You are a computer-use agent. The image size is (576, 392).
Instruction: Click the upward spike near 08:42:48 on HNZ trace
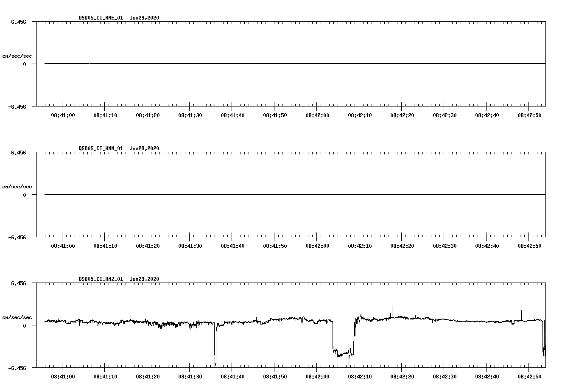(521, 315)
